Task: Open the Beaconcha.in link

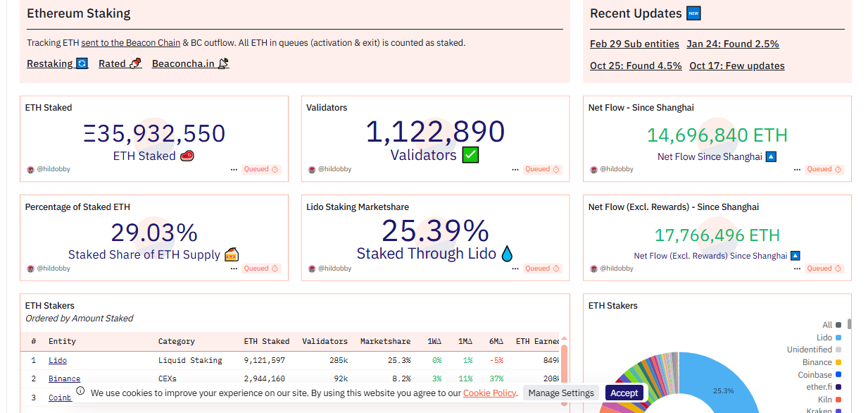Action: [x=190, y=63]
